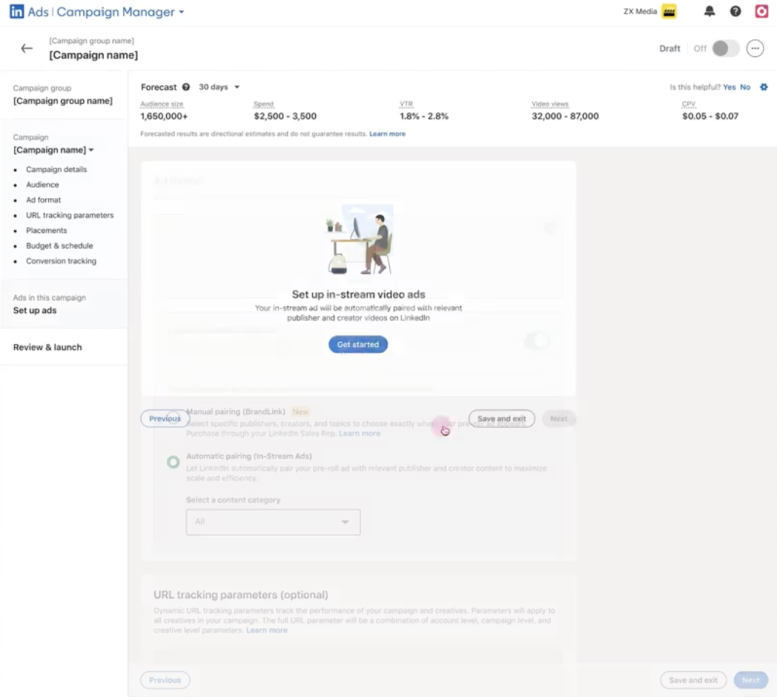Click the ZX Media account icon

click(x=669, y=12)
